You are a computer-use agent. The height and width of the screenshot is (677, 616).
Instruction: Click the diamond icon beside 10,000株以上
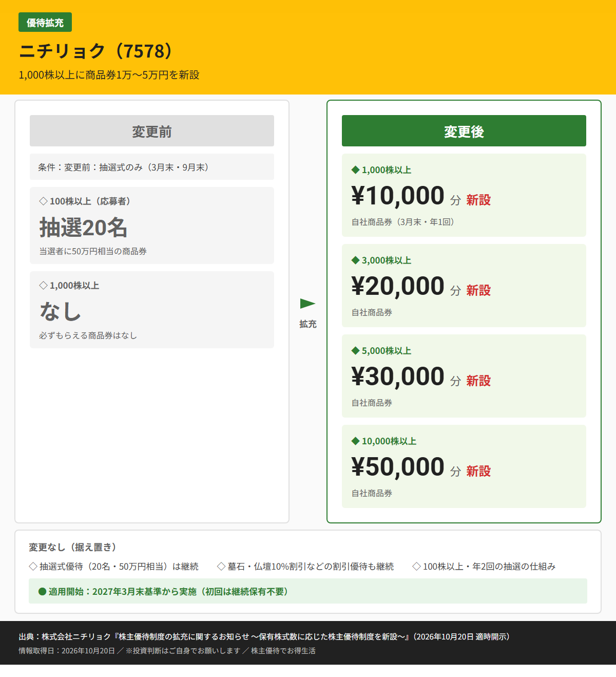[x=355, y=441]
